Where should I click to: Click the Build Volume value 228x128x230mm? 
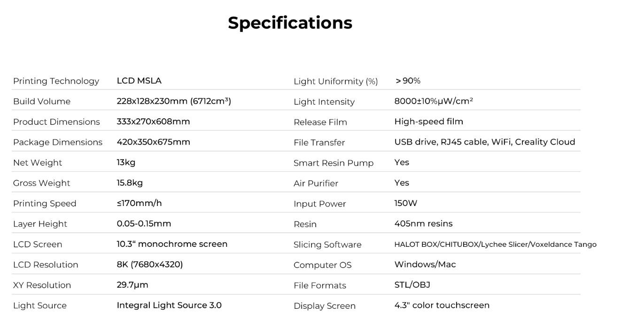[174, 101]
